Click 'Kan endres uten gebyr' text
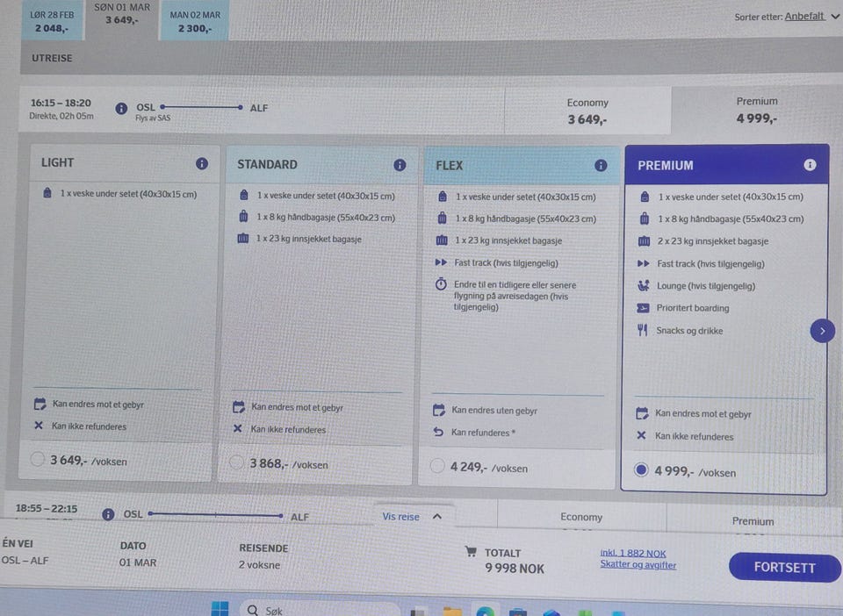 [494, 411]
